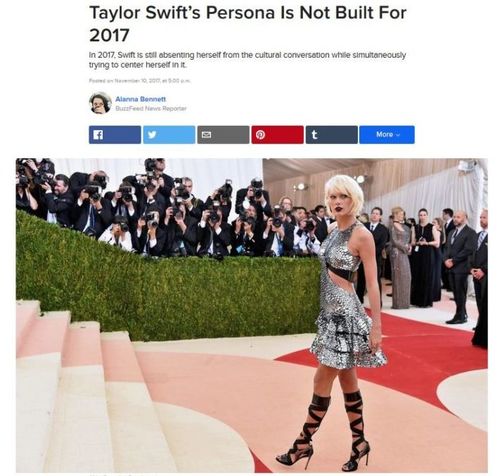500x476 pixels.
Task: Click the dark navy Tumblr share button
Action: pos(332,135)
